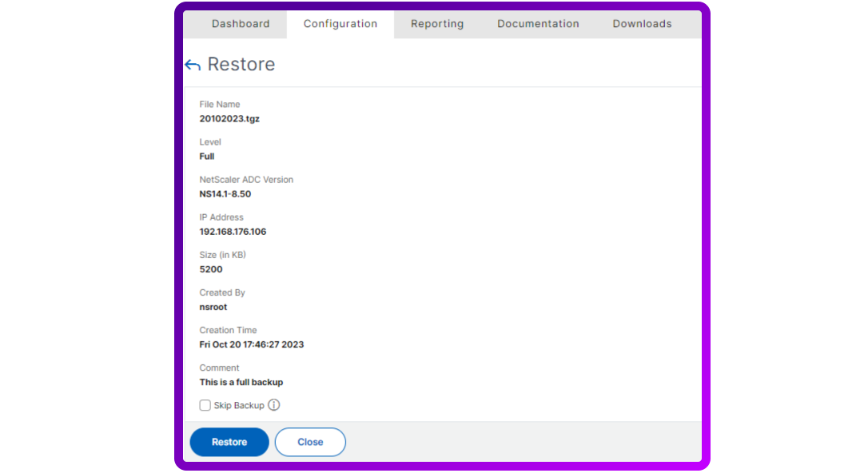Open the Configuration tab
The height and width of the screenshot is (473, 868).
[340, 24]
